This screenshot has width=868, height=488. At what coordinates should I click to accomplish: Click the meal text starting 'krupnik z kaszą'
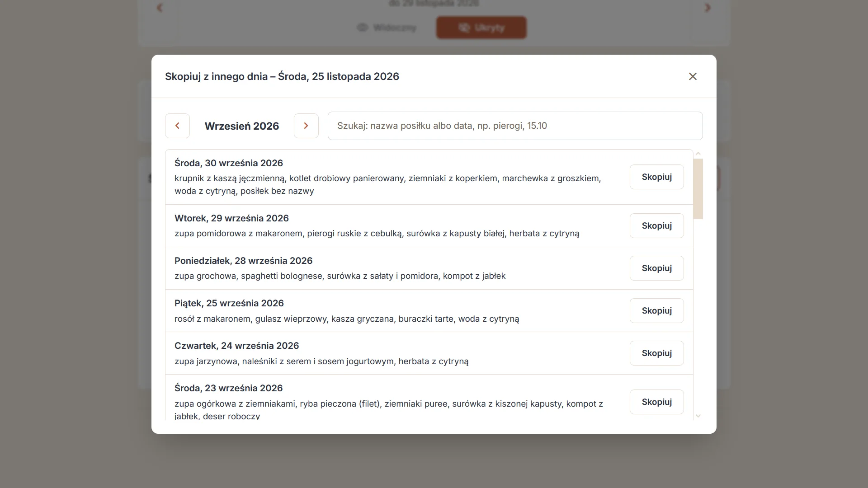tap(388, 184)
